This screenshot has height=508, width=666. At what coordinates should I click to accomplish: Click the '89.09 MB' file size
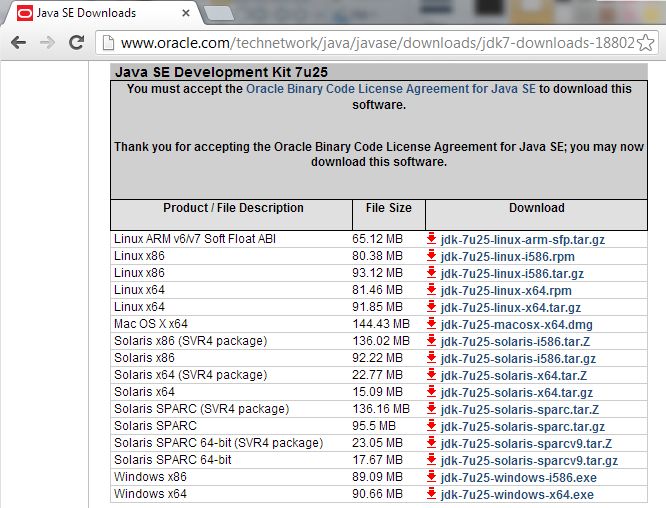pos(377,477)
